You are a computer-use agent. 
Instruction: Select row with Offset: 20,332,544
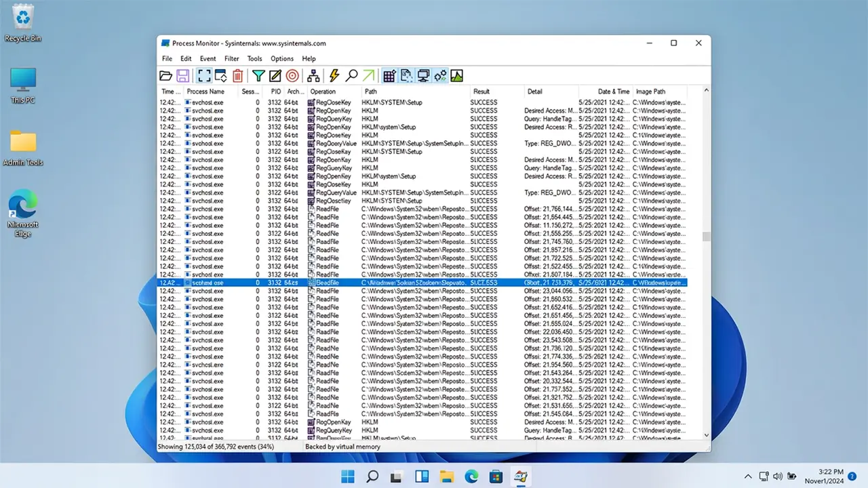(x=422, y=381)
